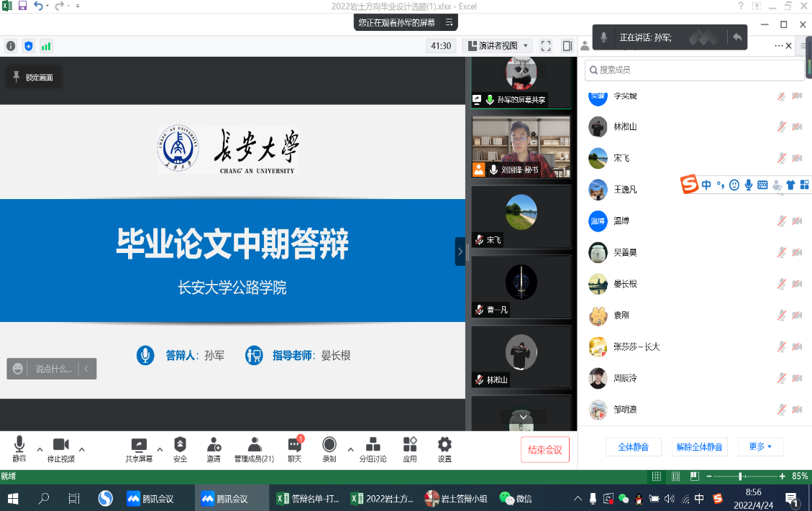Viewport: 812px width, 511px height.
Task: Expand the arrow beside 共享屏幕
Action: tap(160, 449)
